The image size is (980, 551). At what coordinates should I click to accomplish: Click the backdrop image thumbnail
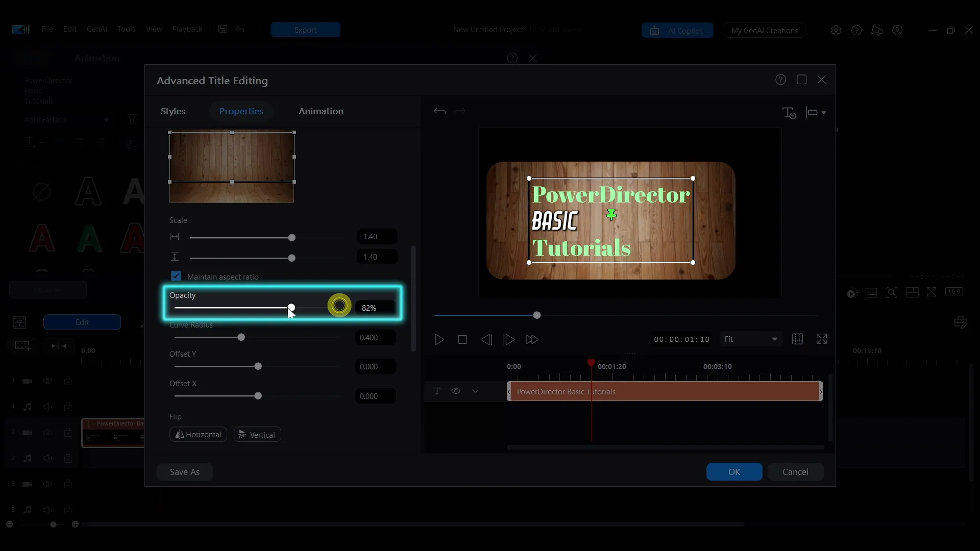pyautogui.click(x=232, y=167)
